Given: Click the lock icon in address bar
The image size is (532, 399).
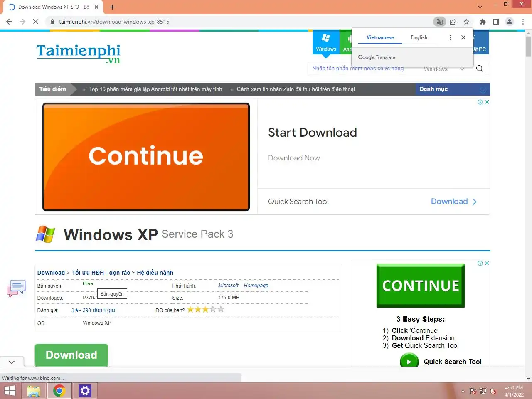Looking at the screenshot, I should 52,22.
